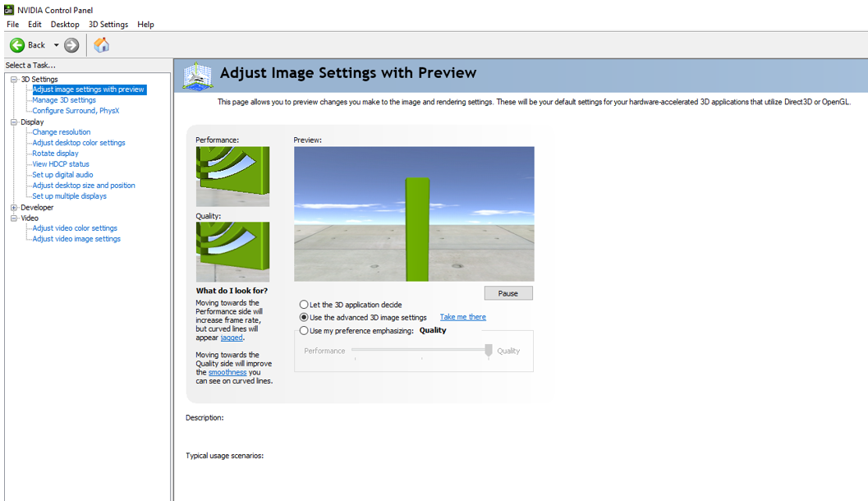This screenshot has width=868, height=501.
Task: Open the File menu
Action: (13, 25)
